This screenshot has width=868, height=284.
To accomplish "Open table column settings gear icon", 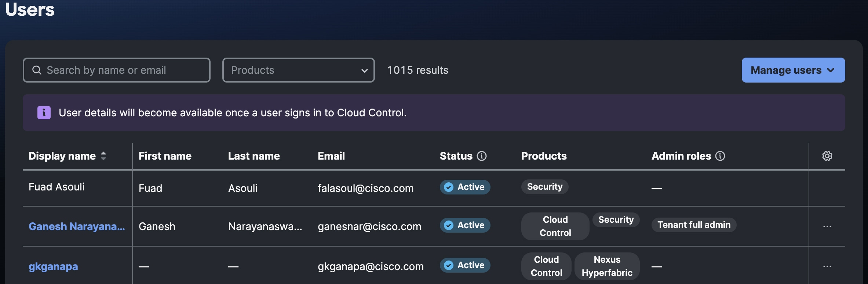I will [827, 156].
